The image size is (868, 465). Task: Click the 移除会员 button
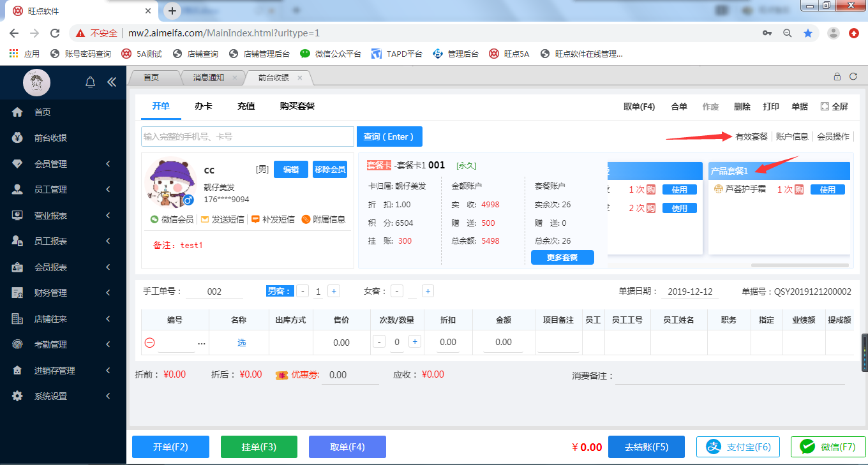(x=330, y=169)
